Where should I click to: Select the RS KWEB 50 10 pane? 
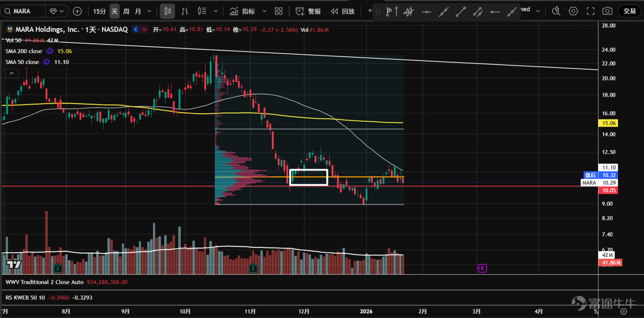(x=25, y=297)
